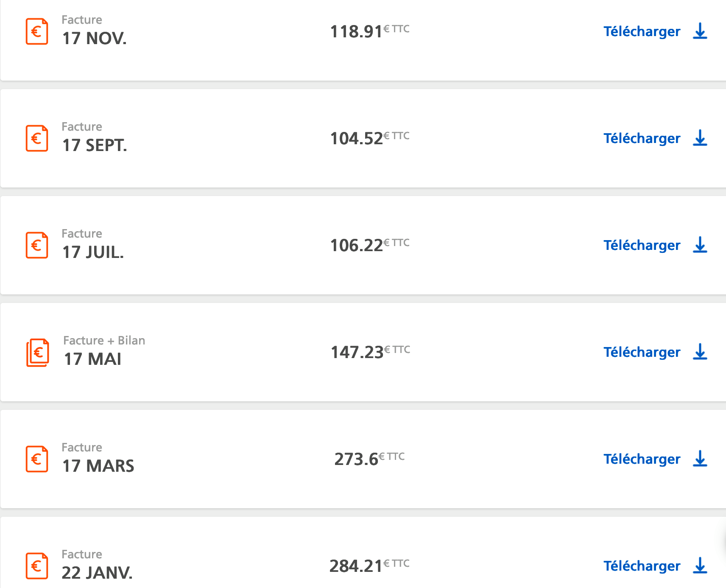Click Télécharger link for the 284.21 € invoice
The image size is (726, 588).
[642, 566]
